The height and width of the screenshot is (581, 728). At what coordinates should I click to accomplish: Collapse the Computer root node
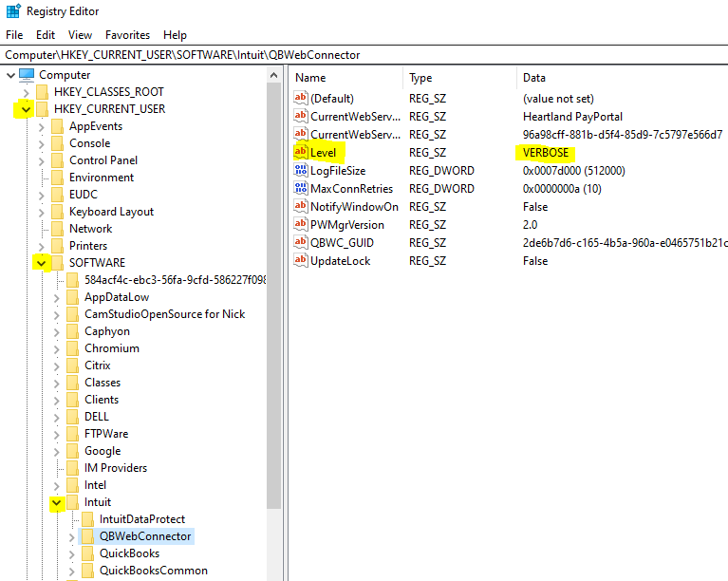click(x=10, y=75)
